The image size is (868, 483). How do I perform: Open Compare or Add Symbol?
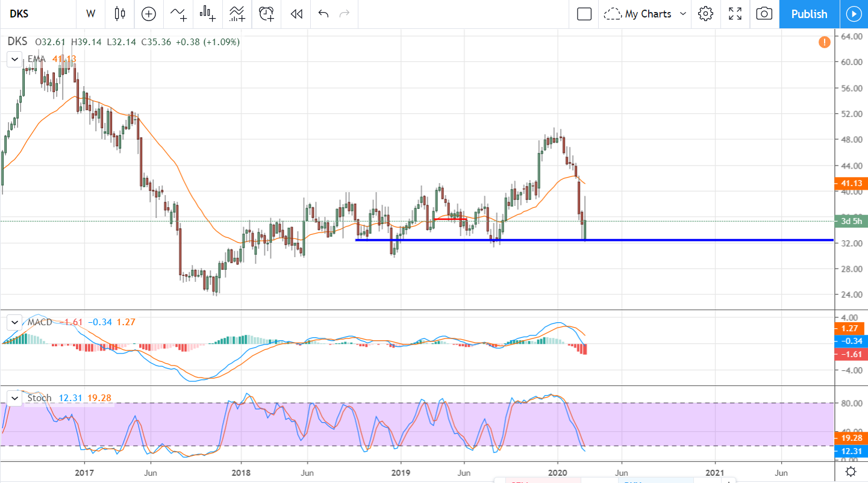click(149, 14)
